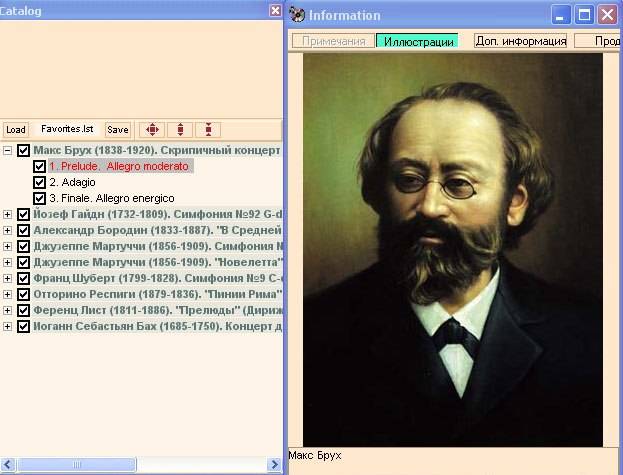Expand the Ференц Лист tree node
This screenshot has height=475, width=623.
7,310
